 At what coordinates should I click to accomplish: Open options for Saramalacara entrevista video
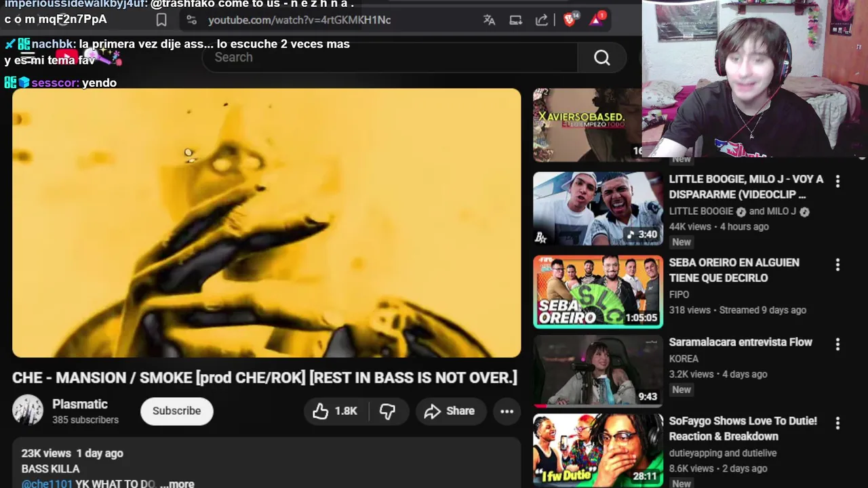837,344
